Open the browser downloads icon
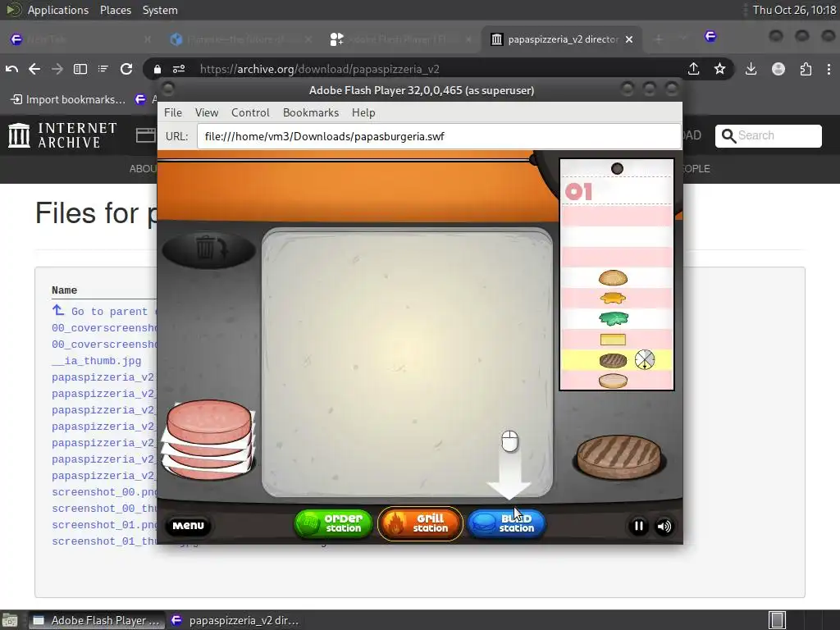Image resolution: width=840 pixels, height=630 pixels. coord(751,69)
